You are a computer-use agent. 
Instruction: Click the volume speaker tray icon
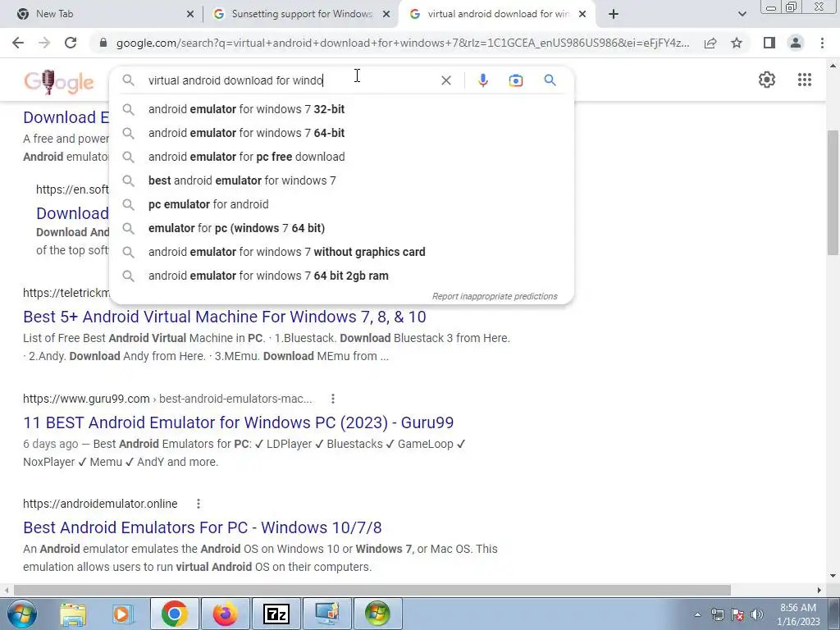[756, 614]
